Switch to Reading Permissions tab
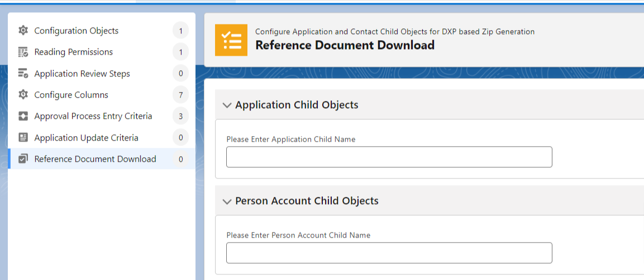Image resolution: width=644 pixels, height=280 pixels. (x=73, y=52)
